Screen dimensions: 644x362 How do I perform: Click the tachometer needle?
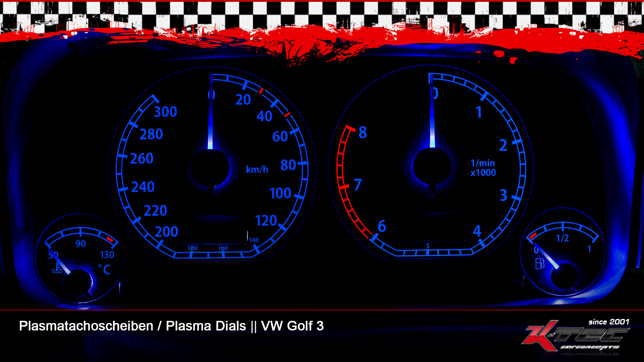tap(432, 111)
